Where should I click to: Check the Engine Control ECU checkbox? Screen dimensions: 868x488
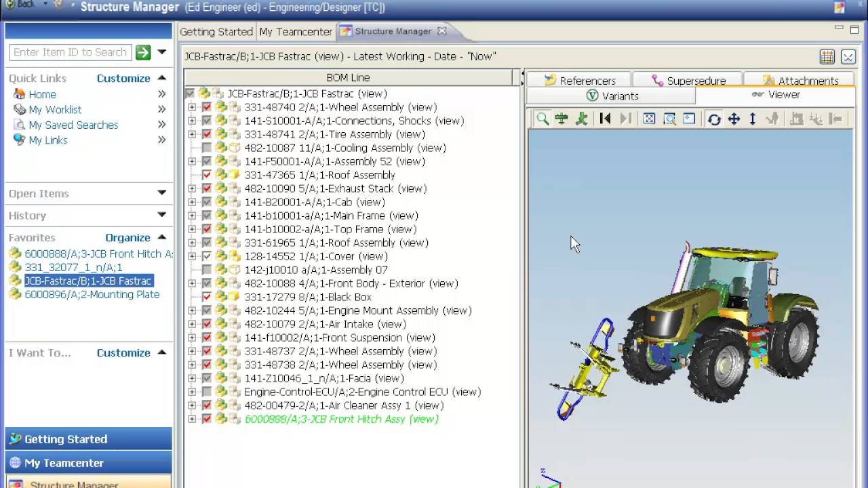click(207, 392)
